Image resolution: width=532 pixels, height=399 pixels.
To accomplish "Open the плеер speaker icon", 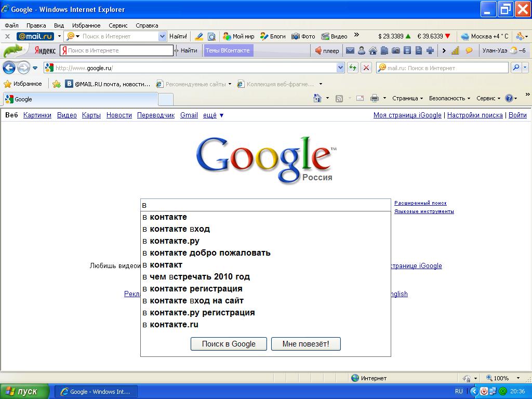I will point(318,50).
